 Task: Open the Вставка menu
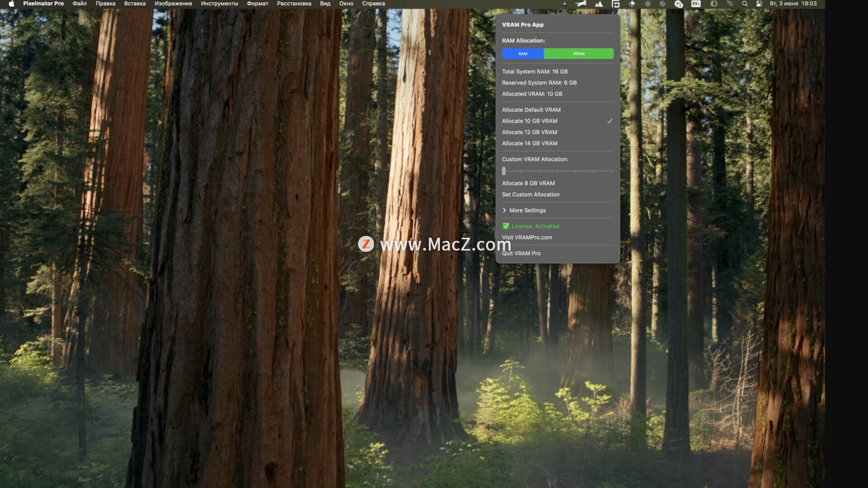point(135,4)
